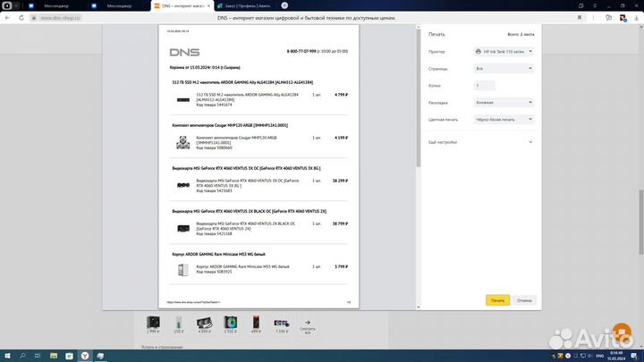Click the price 4 799 ₽ in preview
Image resolution: width=644 pixels, height=362 pixels.
tap(341, 95)
